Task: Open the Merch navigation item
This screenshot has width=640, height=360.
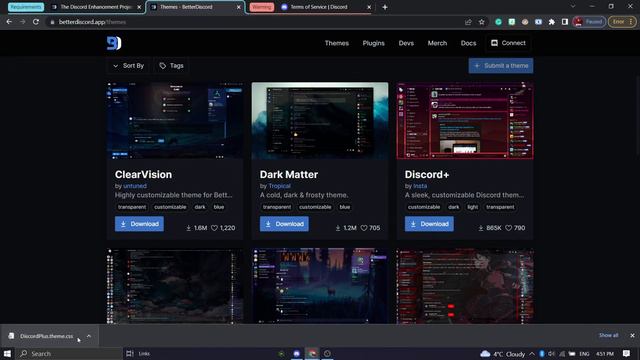Action: tap(437, 43)
